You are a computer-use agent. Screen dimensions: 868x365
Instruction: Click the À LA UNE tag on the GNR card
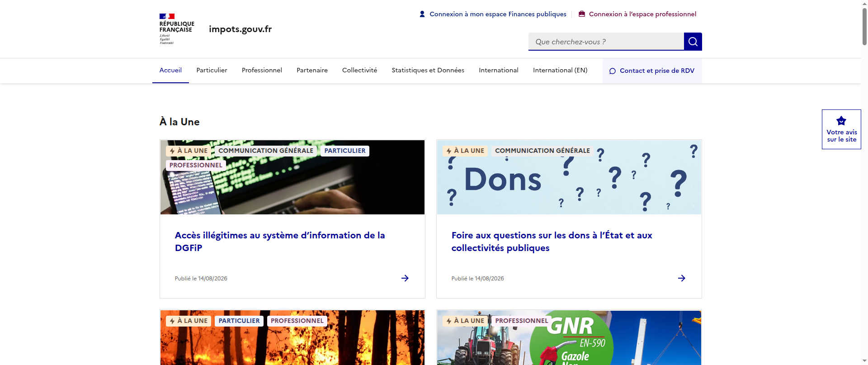pos(465,321)
